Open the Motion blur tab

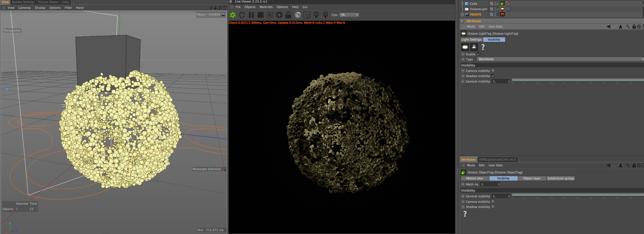coord(474,178)
